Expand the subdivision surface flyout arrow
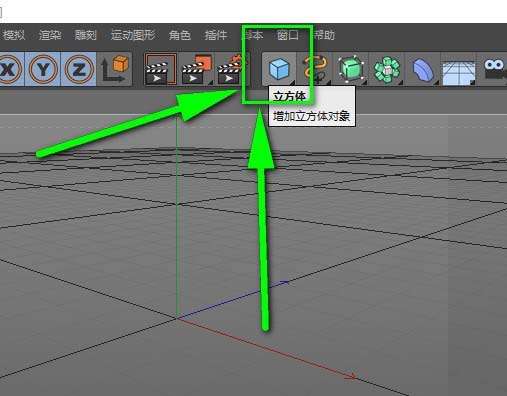 pos(365,83)
